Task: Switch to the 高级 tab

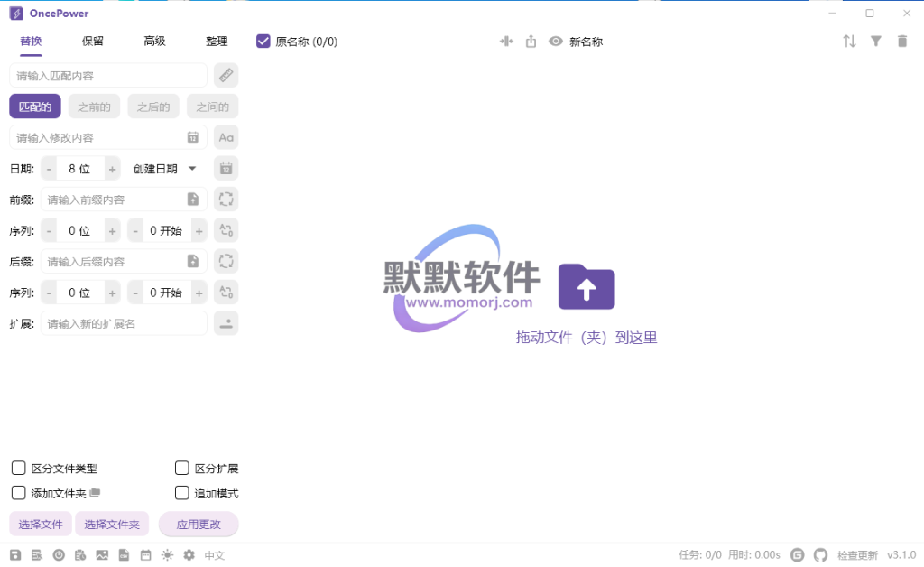Action: 154,41
